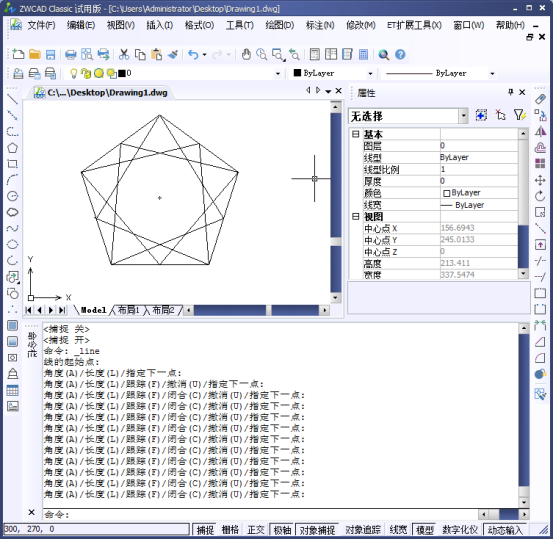Viewport: 554px width, 540px height.
Task: Click the Cut scissors icon
Action: coord(124,54)
